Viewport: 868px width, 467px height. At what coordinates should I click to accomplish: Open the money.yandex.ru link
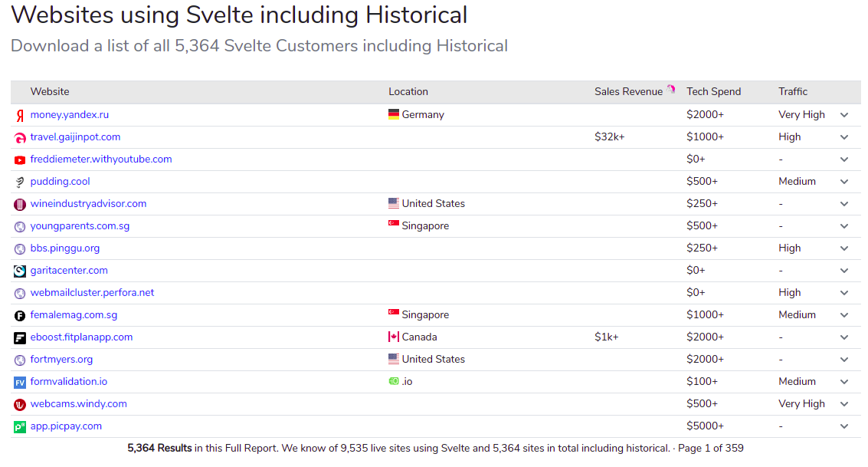point(69,115)
